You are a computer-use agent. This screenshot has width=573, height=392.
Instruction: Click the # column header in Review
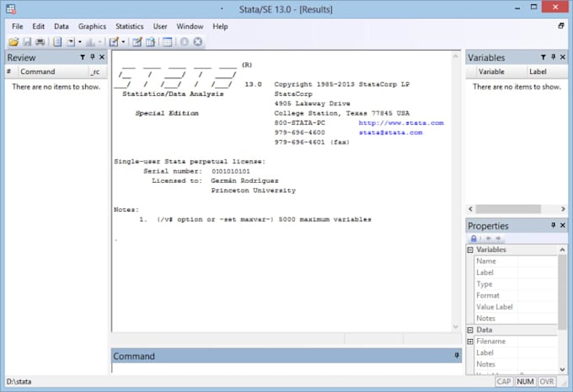pyautogui.click(x=9, y=72)
